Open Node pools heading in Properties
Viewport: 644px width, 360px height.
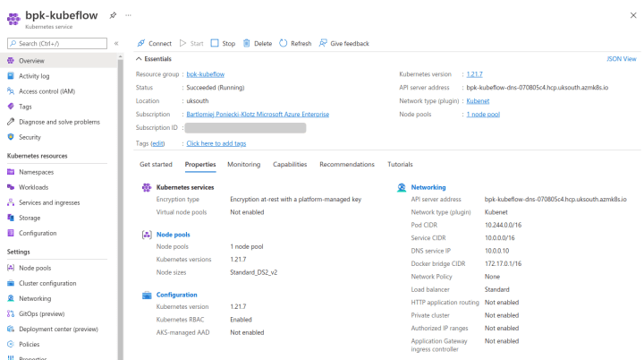point(173,235)
